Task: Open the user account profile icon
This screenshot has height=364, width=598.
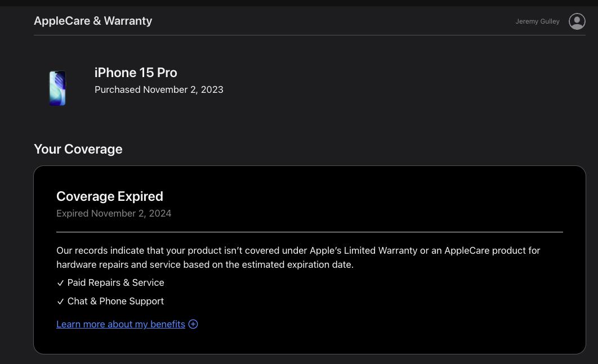Action: (577, 21)
